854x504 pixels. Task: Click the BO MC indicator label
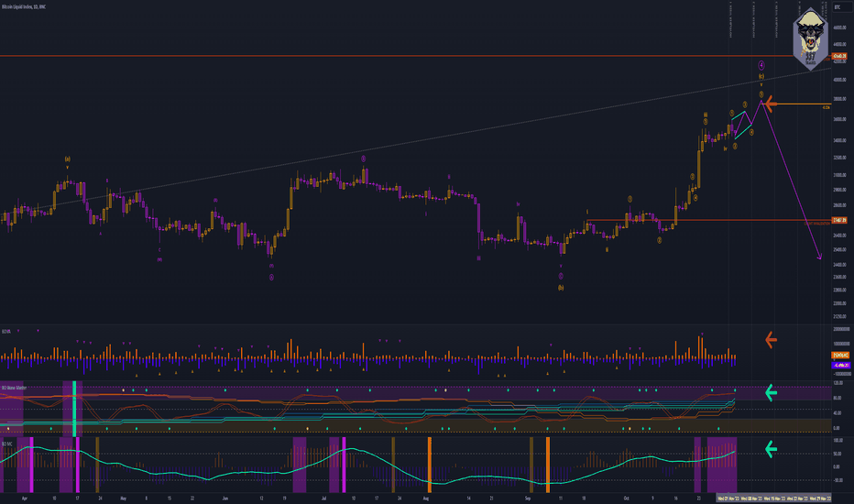7,444
